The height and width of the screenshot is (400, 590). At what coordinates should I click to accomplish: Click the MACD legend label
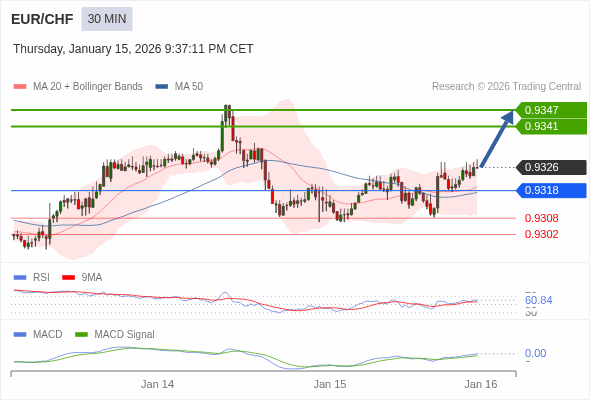point(47,335)
